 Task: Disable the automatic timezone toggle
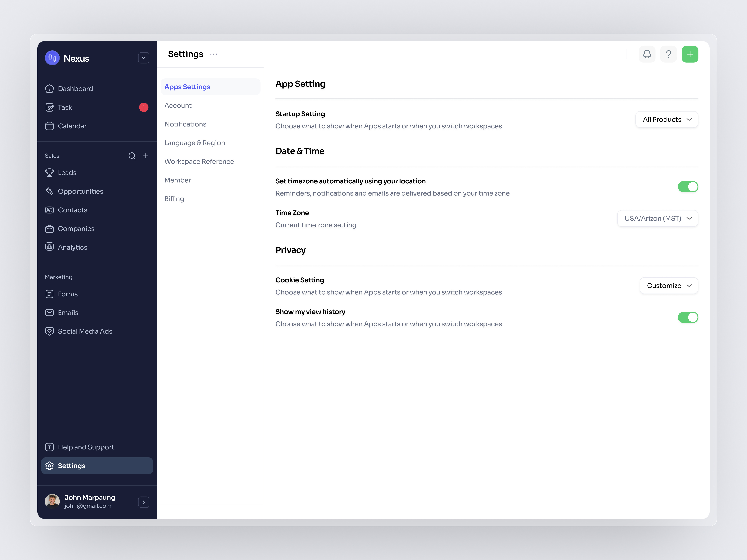pos(688,187)
